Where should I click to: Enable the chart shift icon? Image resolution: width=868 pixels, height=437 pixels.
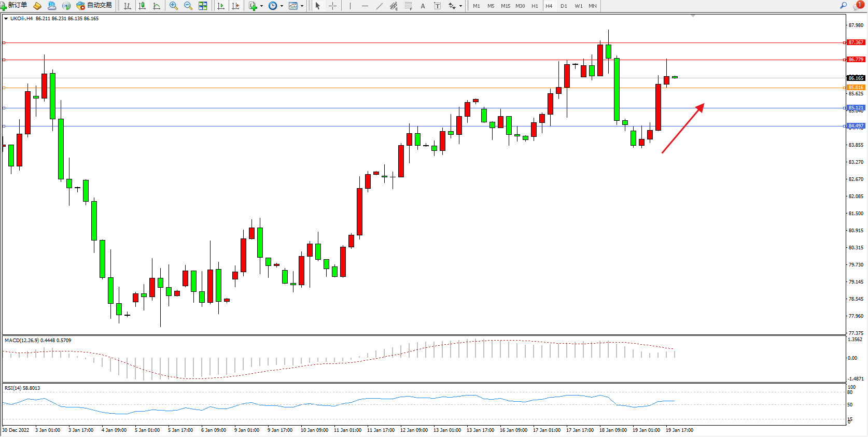[x=235, y=6]
